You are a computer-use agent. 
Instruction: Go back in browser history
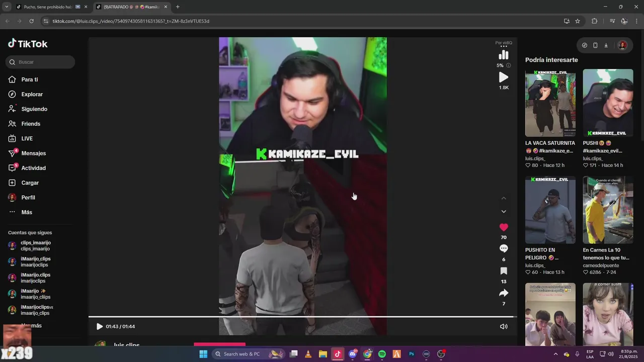click(7, 21)
